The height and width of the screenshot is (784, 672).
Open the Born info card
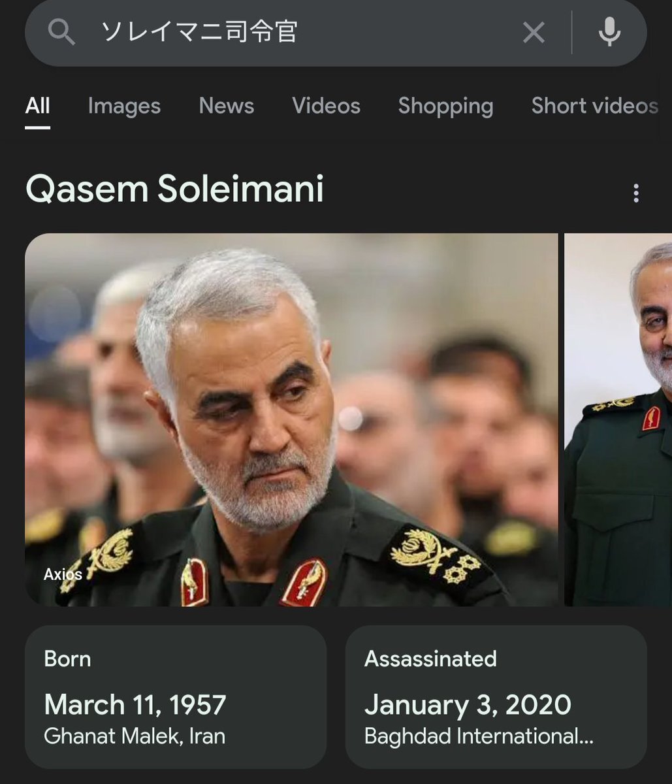pyautogui.click(x=176, y=697)
